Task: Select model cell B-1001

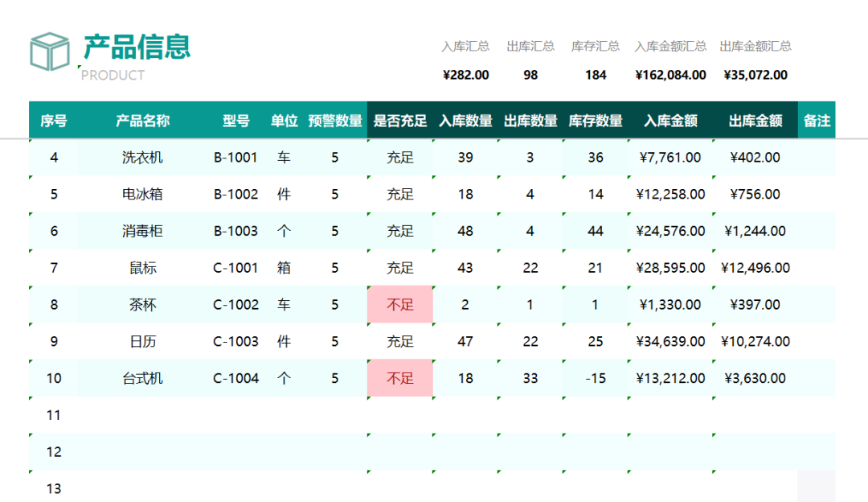Action: click(235, 158)
